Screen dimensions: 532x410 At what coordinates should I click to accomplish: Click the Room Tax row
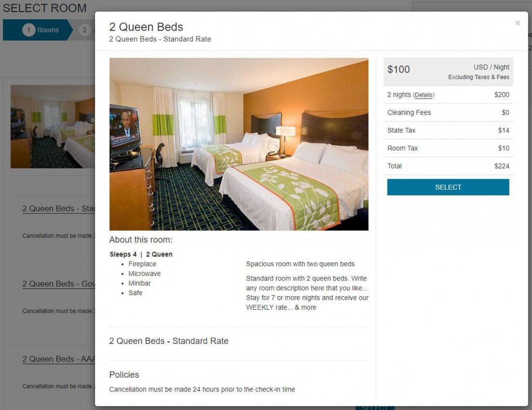point(448,148)
